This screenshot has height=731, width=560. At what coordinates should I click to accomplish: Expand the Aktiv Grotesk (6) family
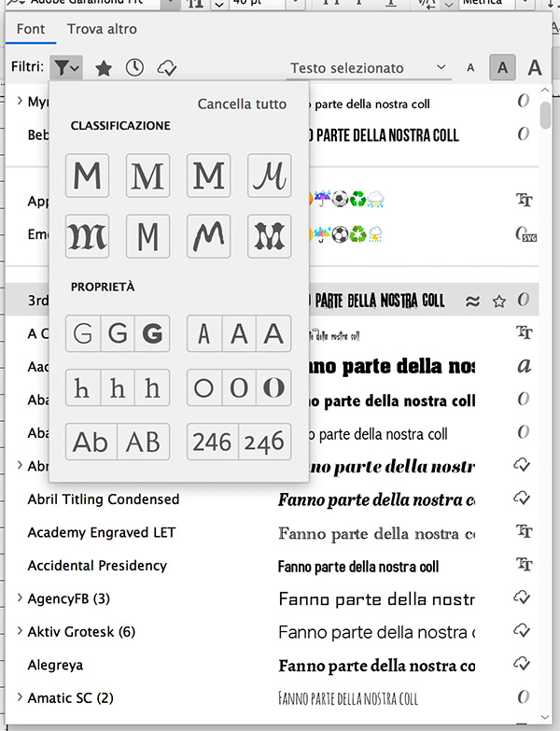coord(20,630)
